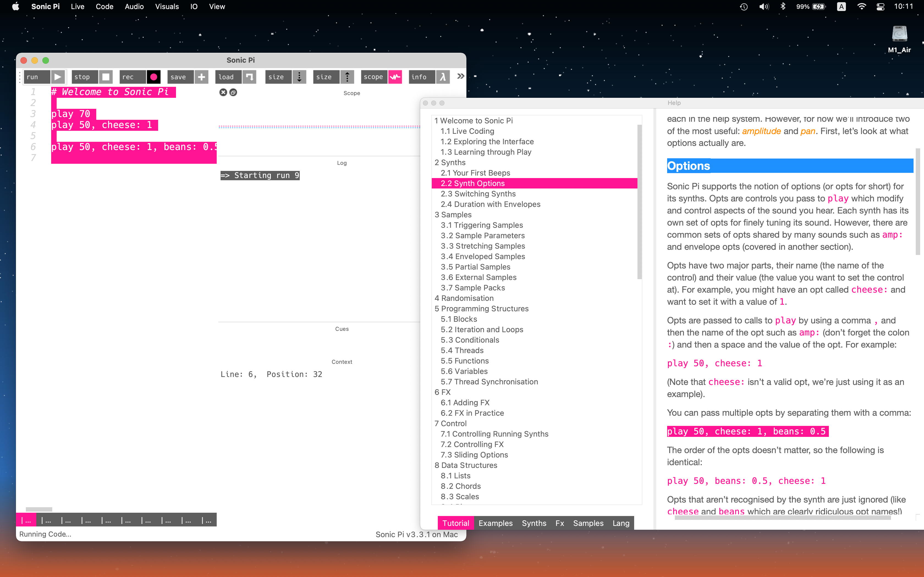Open info with the lambda icon
The width and height of the screenshot is (924, 577).
point(442,77)
